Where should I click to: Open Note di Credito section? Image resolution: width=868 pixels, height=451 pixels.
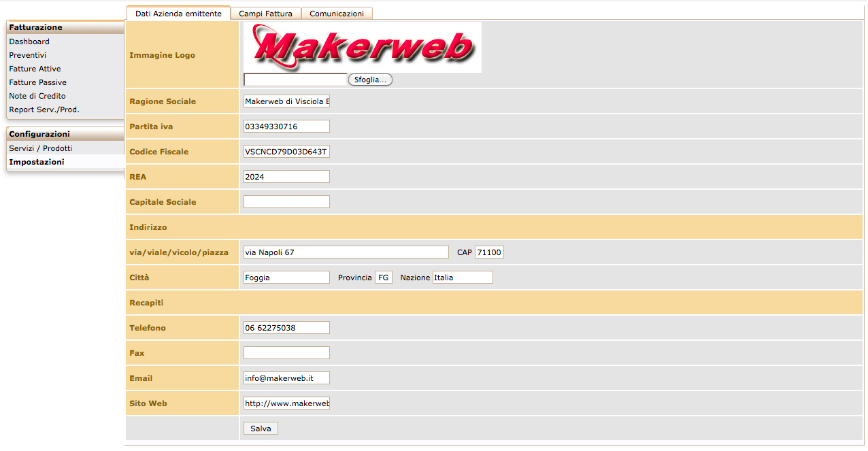(x=37, y=96)
